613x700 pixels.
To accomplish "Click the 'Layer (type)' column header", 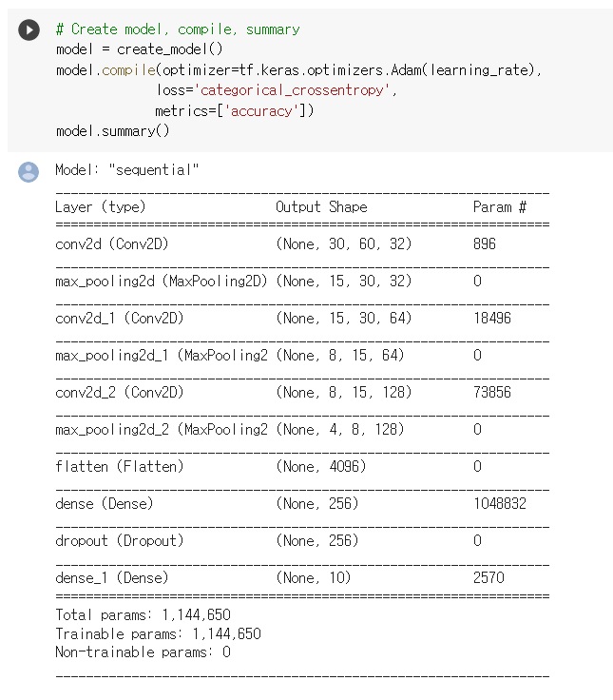I will [x=101, y=206].
